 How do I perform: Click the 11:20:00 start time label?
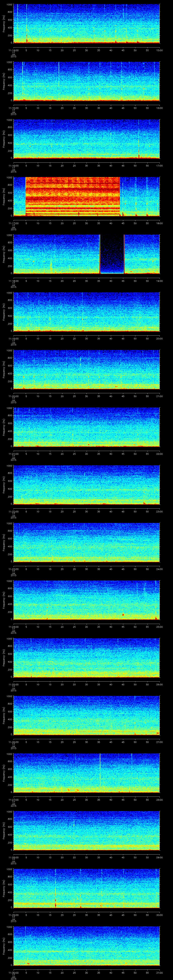pyautogui.click(x=14, y=396)
